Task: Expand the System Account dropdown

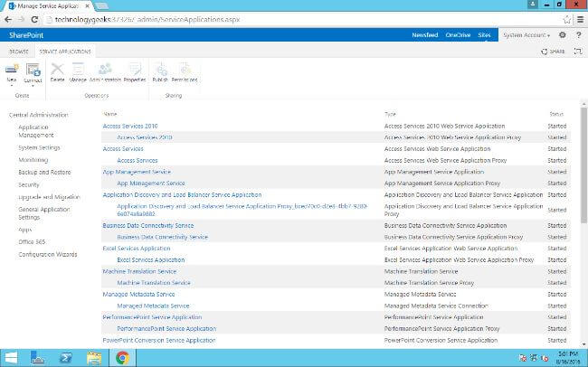Action: [526, 35]
